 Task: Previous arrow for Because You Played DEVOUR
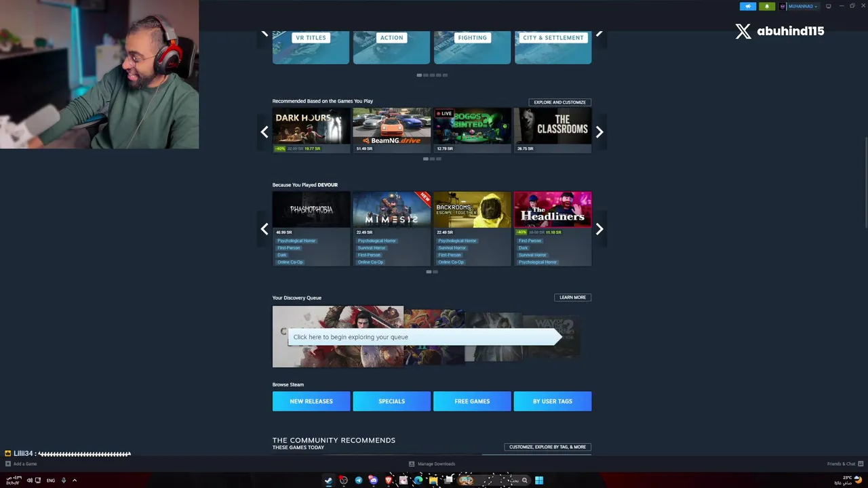coord(264,229)
